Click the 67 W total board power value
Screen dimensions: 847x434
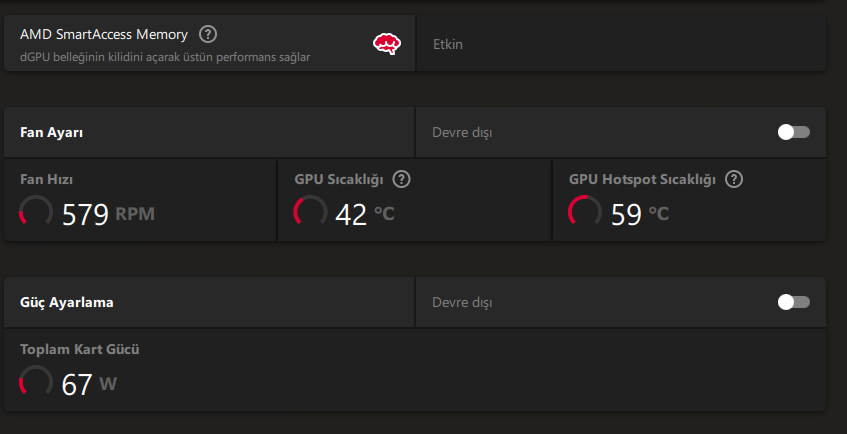(89, 384)
